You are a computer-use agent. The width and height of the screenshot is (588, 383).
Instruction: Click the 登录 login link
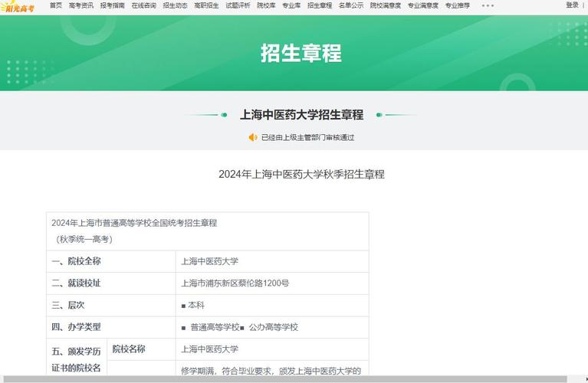click(572, 5)
